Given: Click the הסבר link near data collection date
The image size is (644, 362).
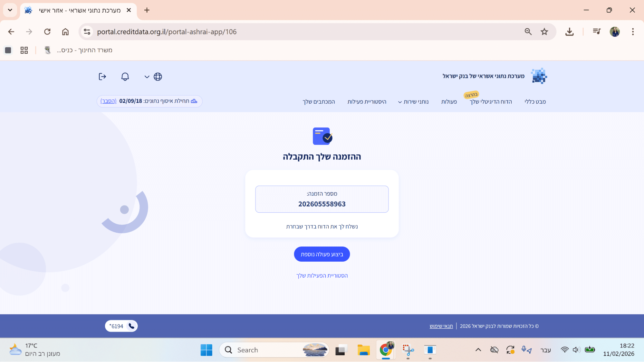Looking at the screenshot, I should coord(109,101).
